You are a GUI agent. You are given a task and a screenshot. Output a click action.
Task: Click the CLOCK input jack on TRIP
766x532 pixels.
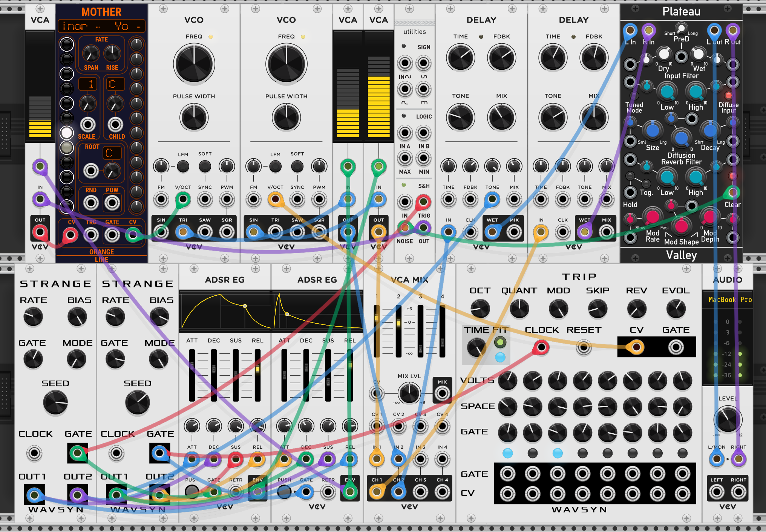tap(542, 347)
